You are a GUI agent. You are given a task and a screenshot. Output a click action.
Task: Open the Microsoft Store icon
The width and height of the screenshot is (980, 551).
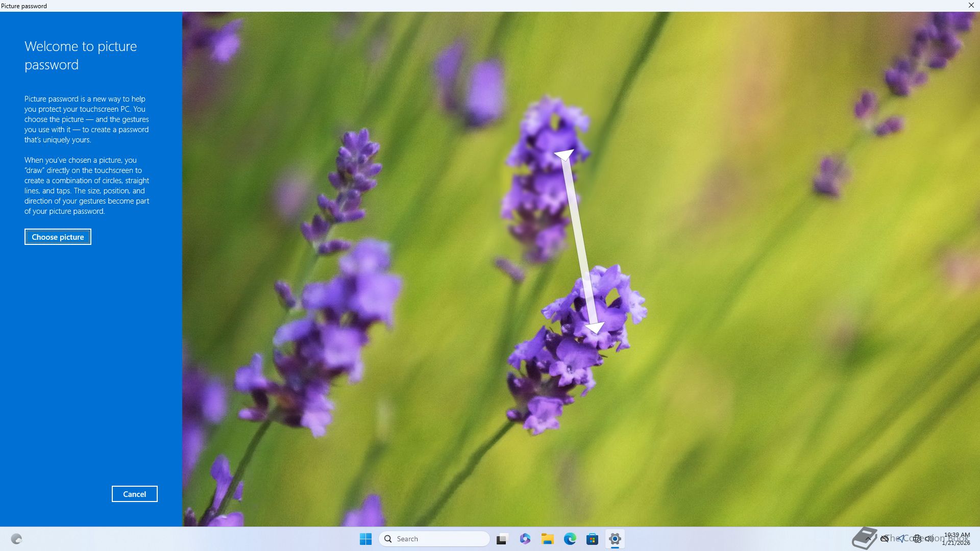pos(592,539)
